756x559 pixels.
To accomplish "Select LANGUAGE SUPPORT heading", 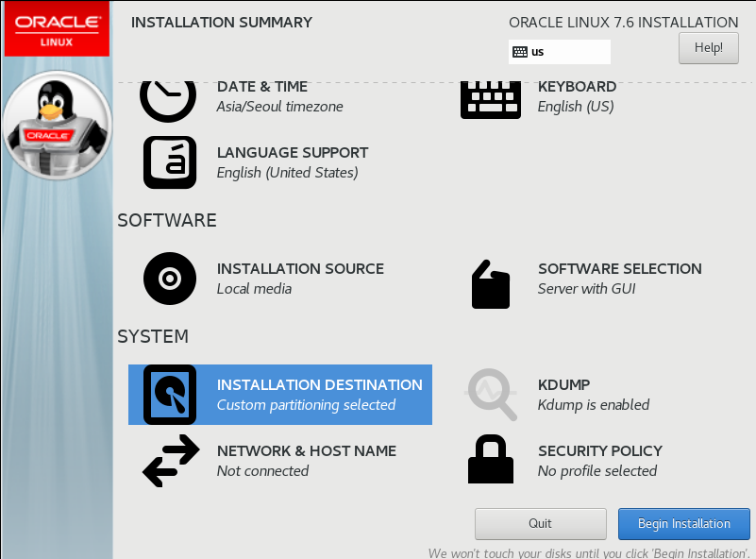I will (293, 153).
